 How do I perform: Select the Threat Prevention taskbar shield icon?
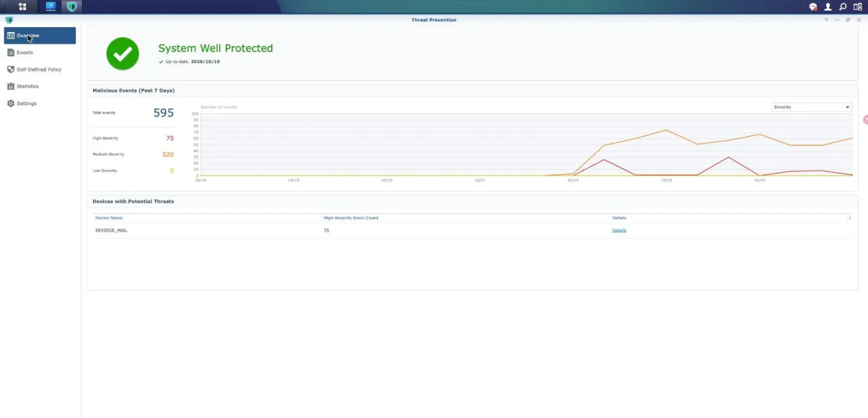point(73,7)
